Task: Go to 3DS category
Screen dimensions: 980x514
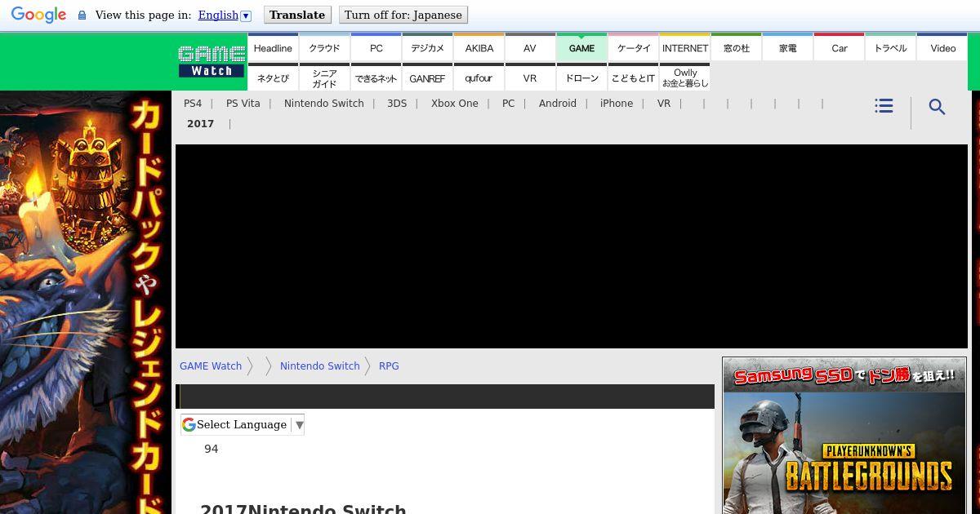Action: click(x=397, y=104)
